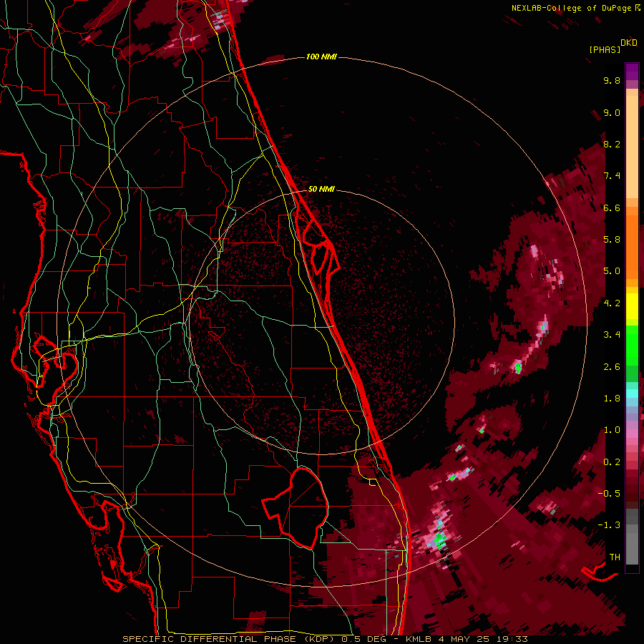Click the -1.3 value on the scale
The image size is (644, 644).
tap(609, 525)
